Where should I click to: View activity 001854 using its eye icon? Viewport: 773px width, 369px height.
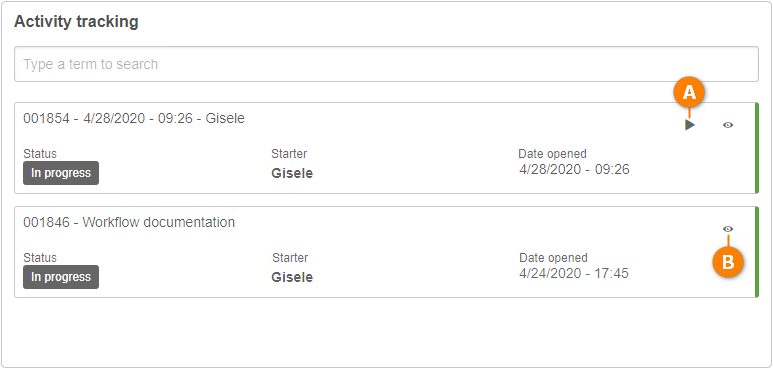click(x=728, y=125)
